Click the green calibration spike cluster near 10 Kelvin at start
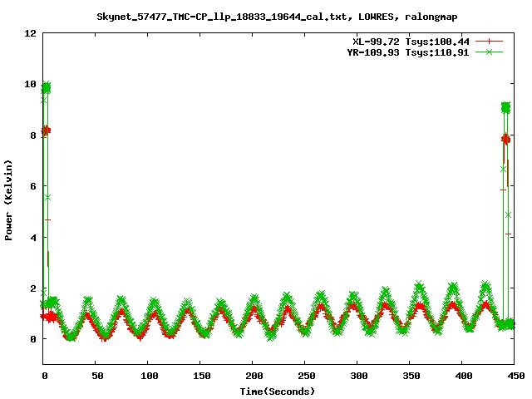 click(x=46, y=88)
